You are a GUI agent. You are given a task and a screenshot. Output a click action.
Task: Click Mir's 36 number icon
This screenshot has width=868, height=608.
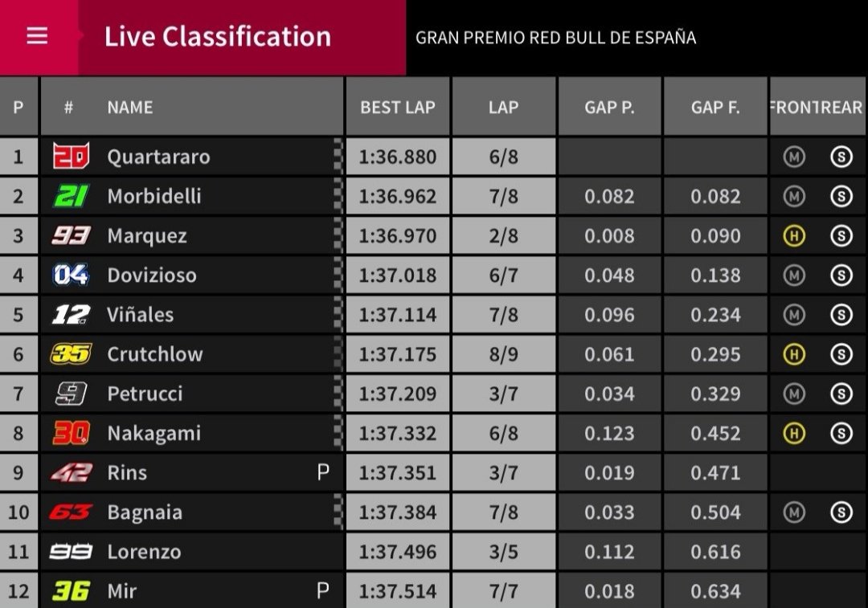71,591
